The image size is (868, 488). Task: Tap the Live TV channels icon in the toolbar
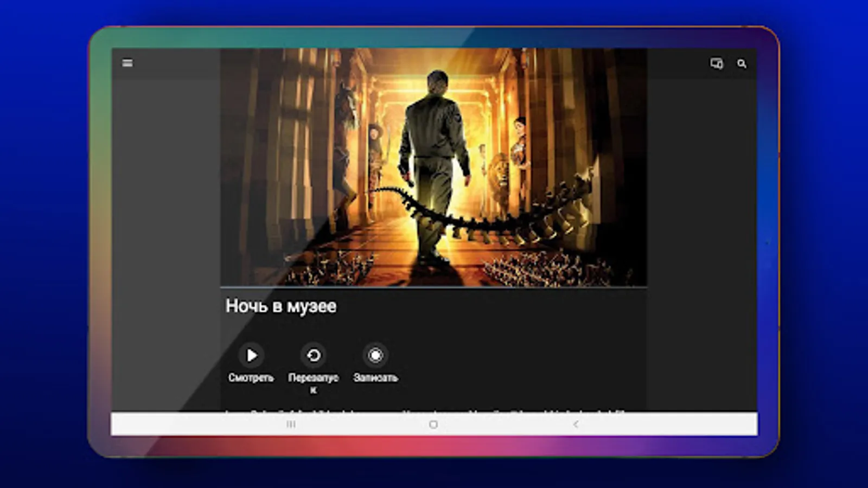716,64
